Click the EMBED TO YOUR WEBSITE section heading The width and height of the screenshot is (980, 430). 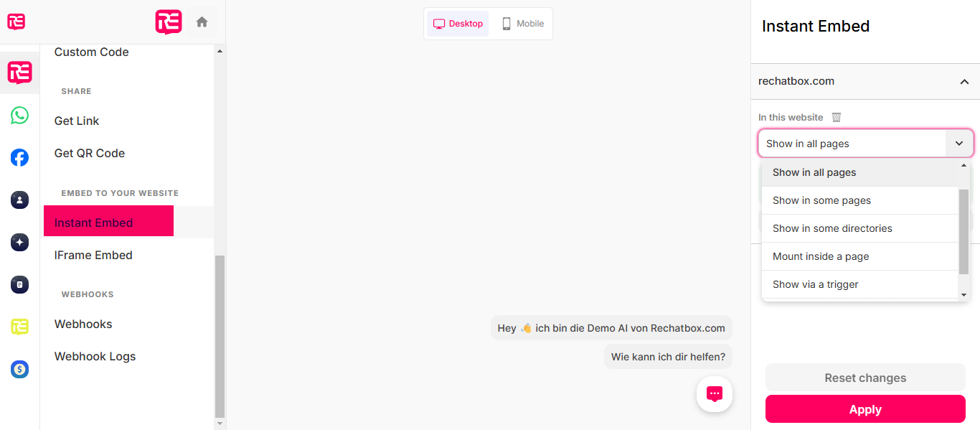pos(120,193)
